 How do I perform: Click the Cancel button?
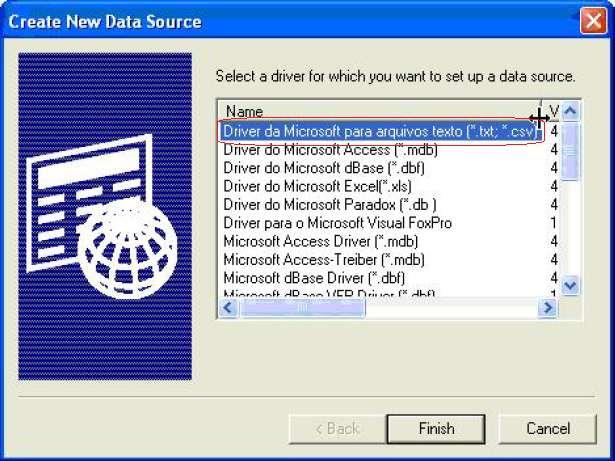548,429
